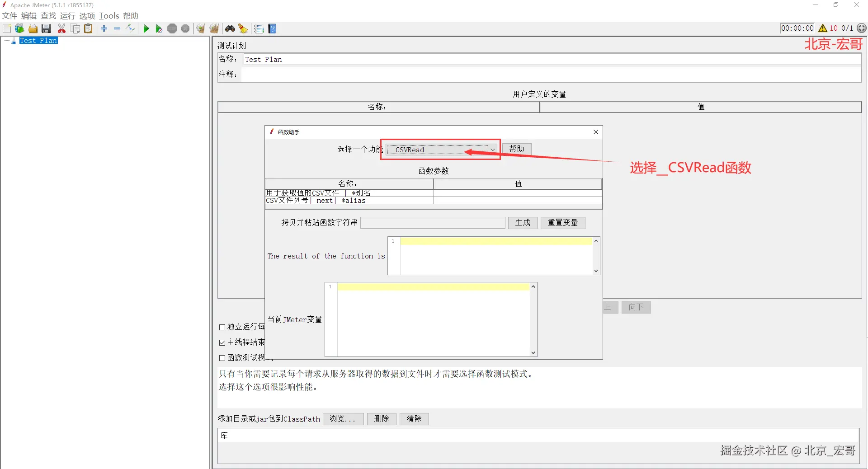Click the 名称 column header in variables table

tap(378, 107)
